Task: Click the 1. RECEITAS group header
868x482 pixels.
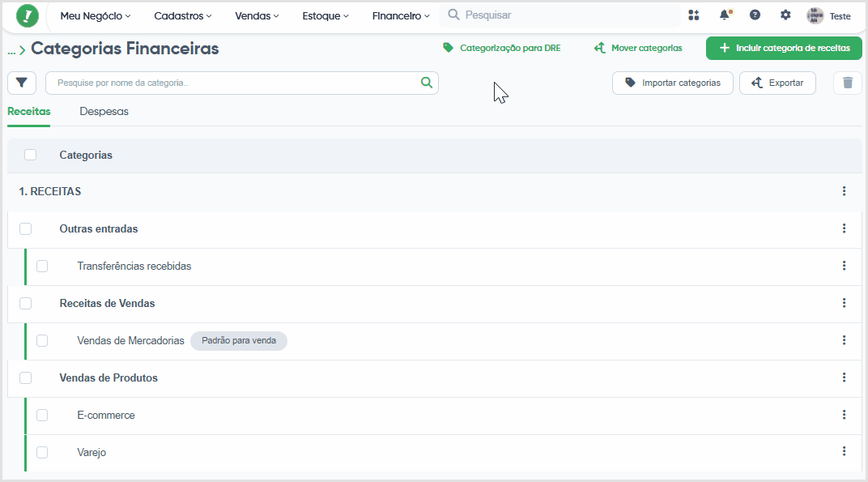Action: (x=50, y=191)
